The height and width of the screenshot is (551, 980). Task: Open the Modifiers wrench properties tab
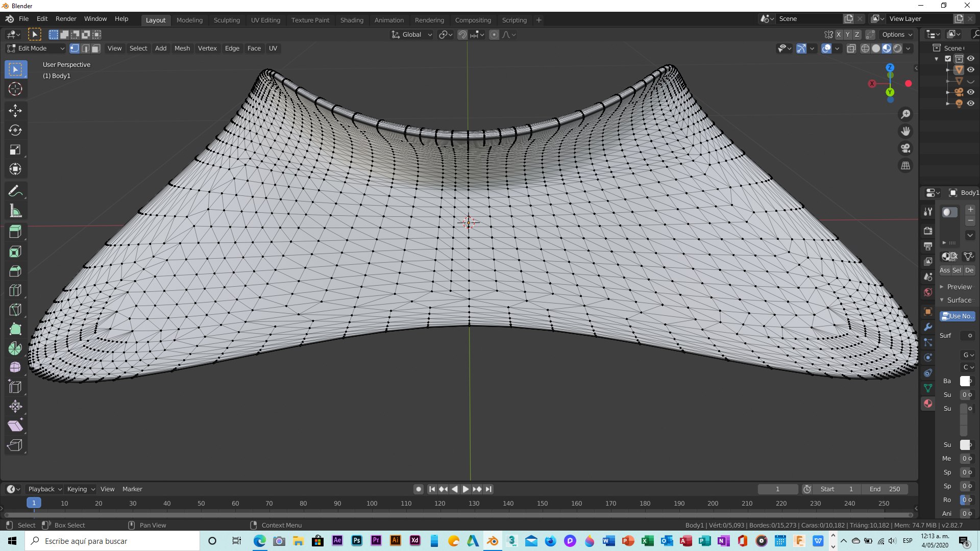point(928,327)
